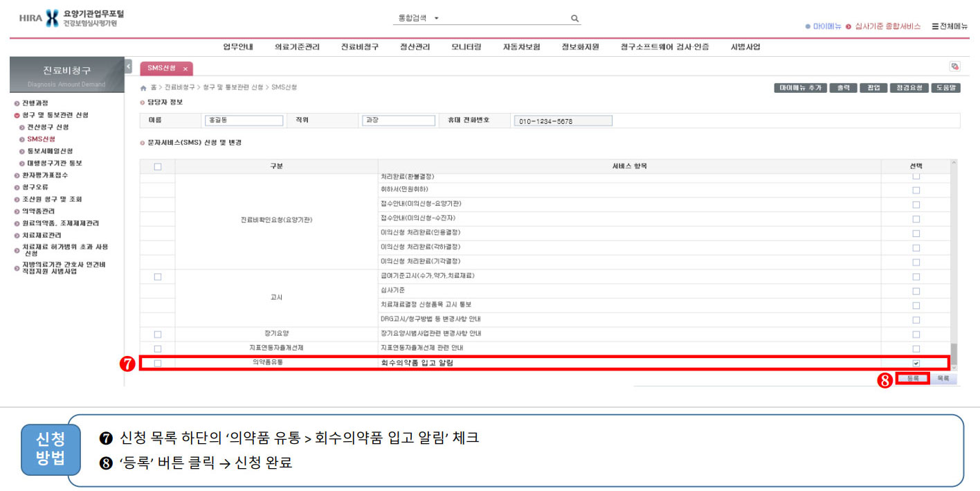Click the 휴대 전화번호 field
980x491 pixels.
563,120
